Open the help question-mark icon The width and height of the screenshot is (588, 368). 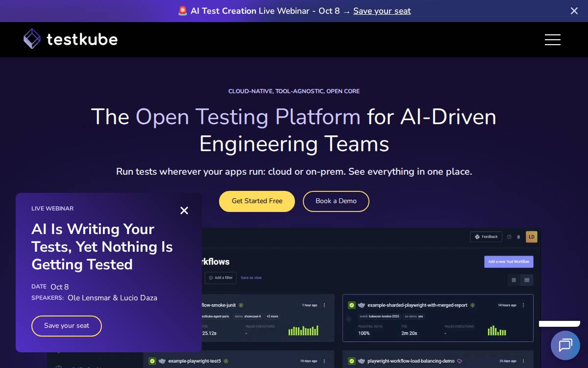click(509, 237)
